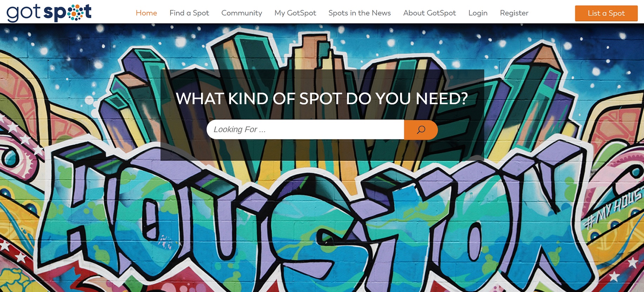Screen dimensions: 644x292
Task: Open the Community menu link
Action: (241, 13)
